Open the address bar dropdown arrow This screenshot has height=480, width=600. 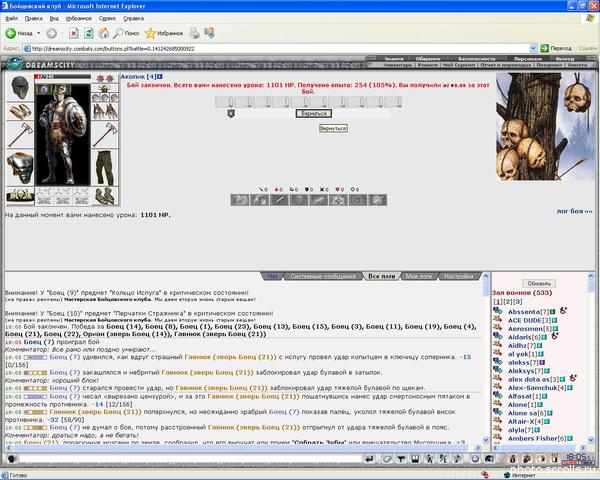(533, 48)
